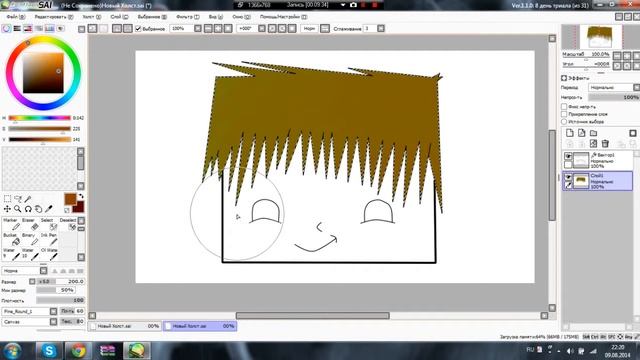This screenshot has width=640, height=360.
Task: Click the hue slider bar
Action: click(40, 118)
